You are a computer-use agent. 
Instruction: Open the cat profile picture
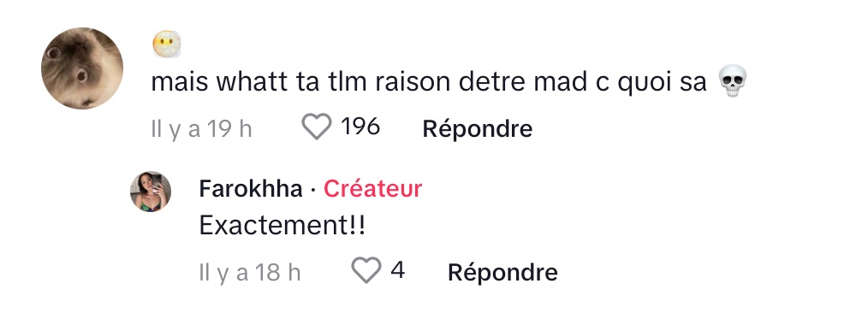point(82,68)
